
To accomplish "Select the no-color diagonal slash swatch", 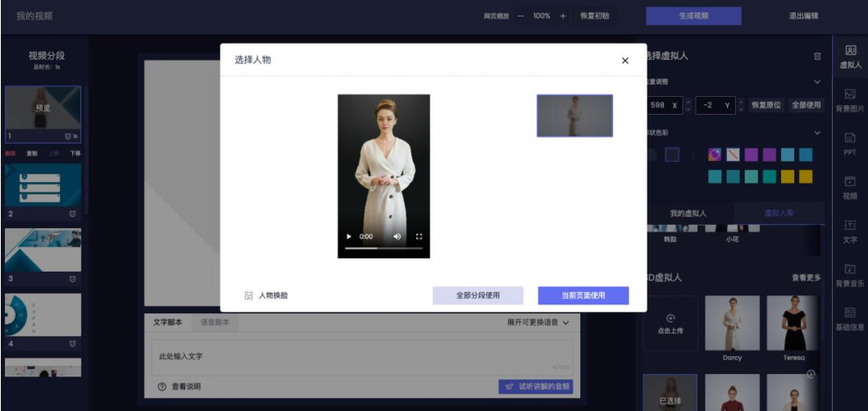I will point(733,154).
